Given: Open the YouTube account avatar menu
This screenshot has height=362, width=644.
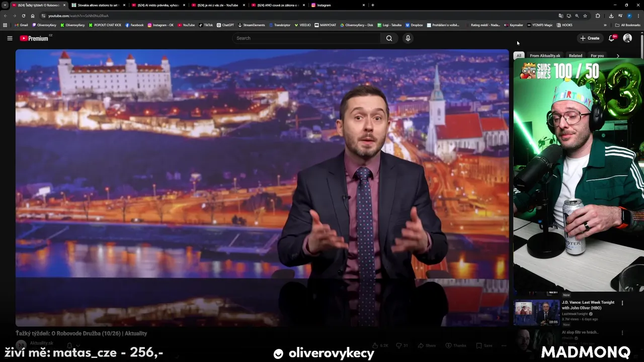Looking at the screenshot, I should coord(627,38).
